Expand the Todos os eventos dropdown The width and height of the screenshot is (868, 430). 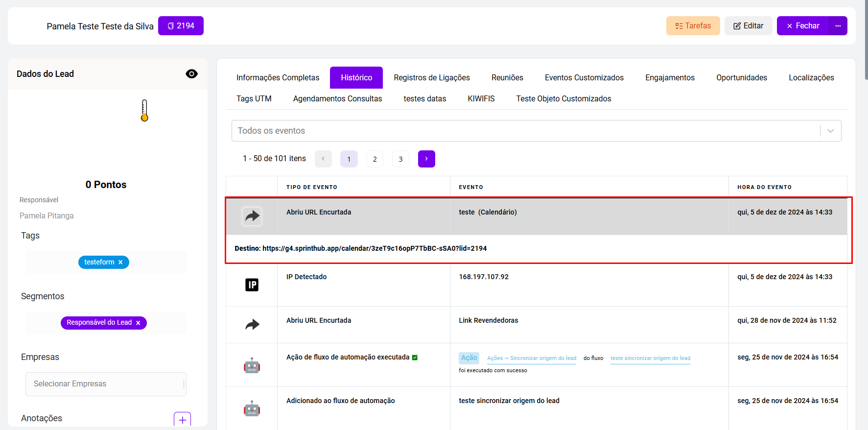pos(830,131)
